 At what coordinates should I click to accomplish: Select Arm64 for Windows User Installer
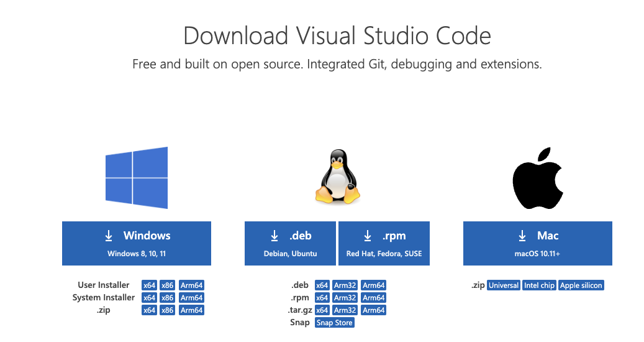[191, 285]
